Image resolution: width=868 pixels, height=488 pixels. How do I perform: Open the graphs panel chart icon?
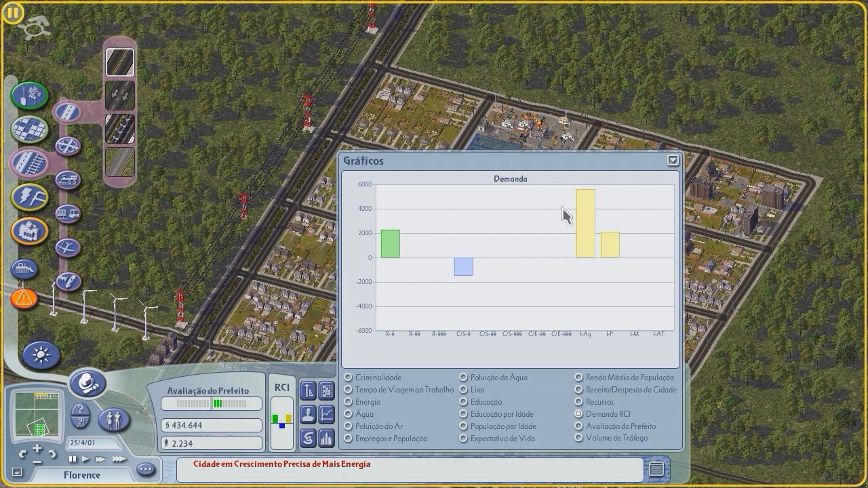(x=326, y=414)
